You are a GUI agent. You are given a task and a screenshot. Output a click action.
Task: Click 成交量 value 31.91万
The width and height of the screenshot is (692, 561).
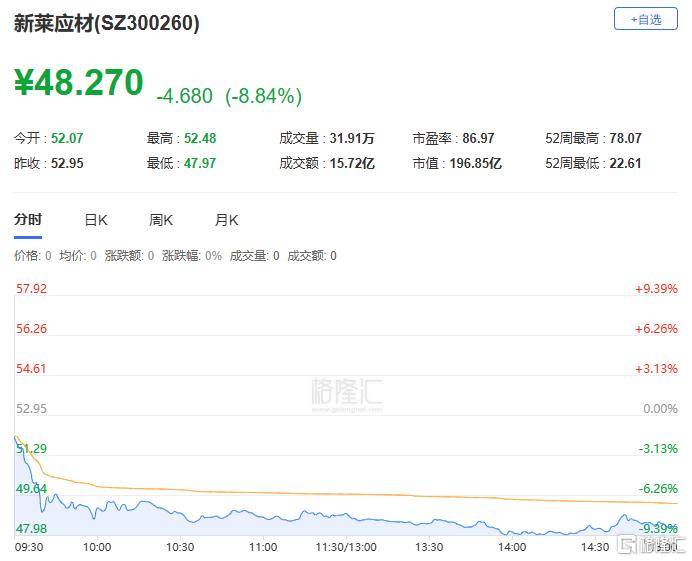352,138
